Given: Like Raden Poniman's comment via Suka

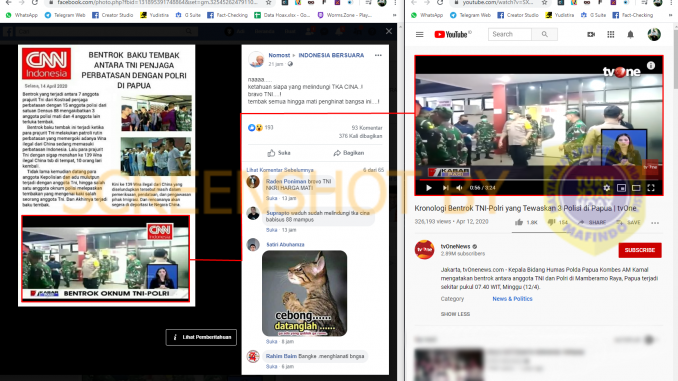Looking at the screenshot, I should [271, 198].
